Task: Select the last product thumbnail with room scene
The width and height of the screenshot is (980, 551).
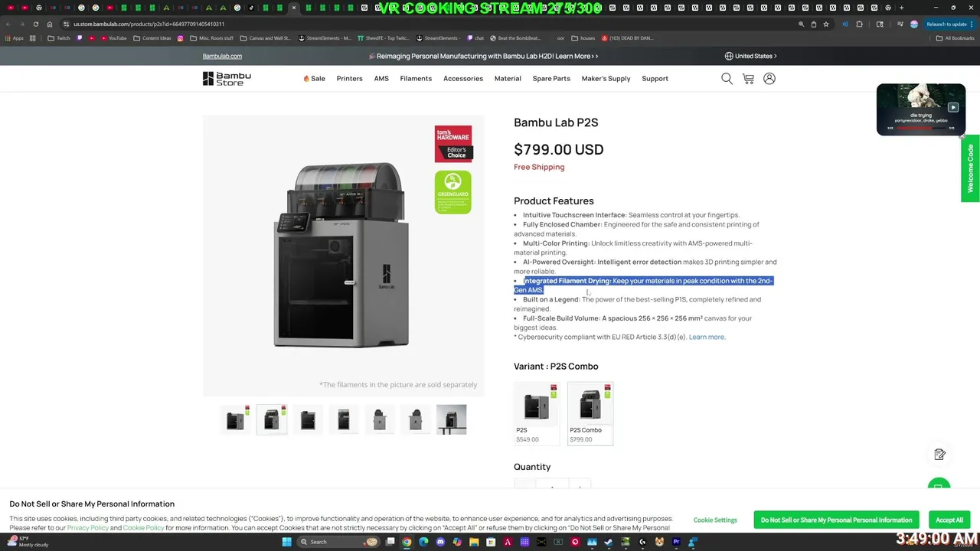Action: click(451, 419)
